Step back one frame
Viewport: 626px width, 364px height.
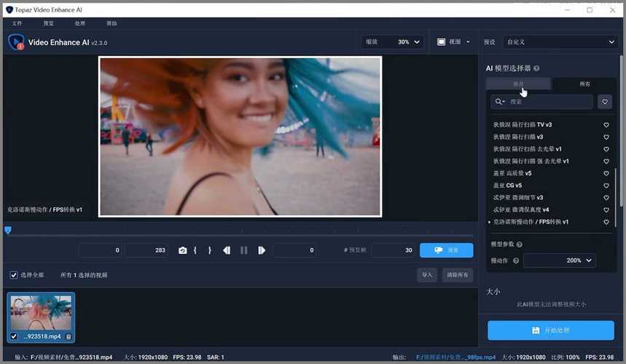pos(227,250)
